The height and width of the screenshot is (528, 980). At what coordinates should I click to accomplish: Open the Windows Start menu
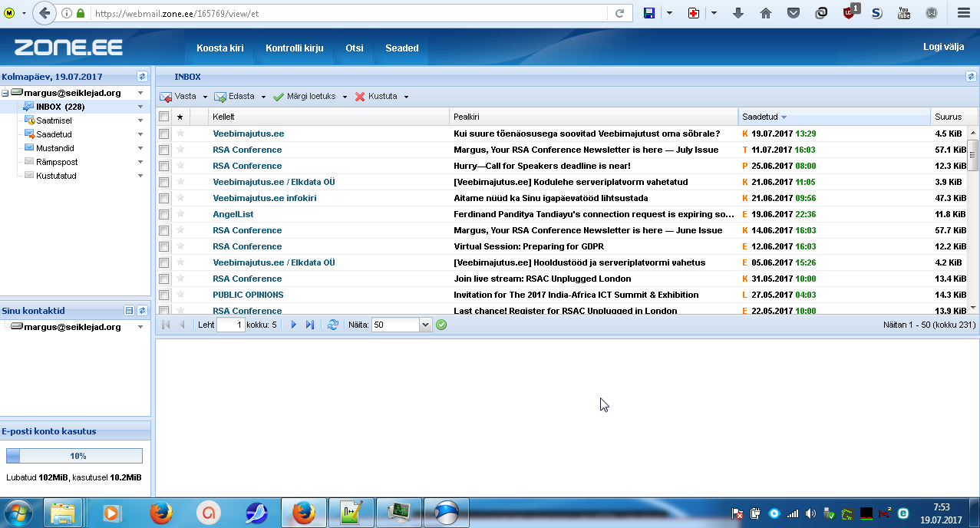click(x=18, y=512)
